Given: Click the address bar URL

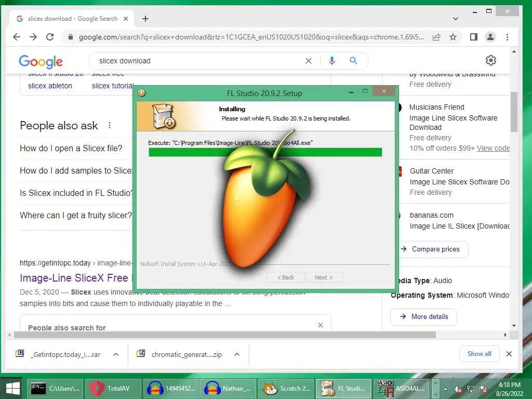Looking at the screenshot, I should pyautogui.click(x=251, y=37).
